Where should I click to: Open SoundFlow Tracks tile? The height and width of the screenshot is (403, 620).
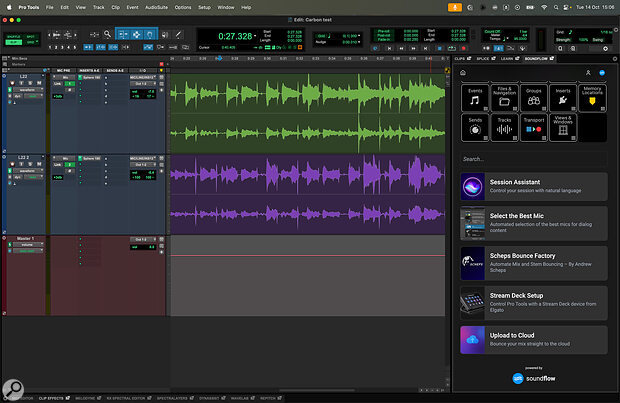(504, 127)
